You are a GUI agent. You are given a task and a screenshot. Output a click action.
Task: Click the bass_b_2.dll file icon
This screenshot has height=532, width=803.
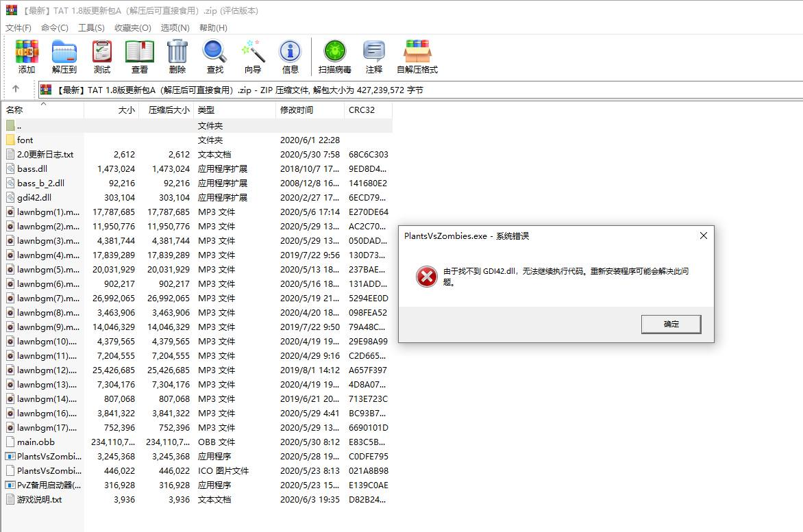(x=10, y=183)
